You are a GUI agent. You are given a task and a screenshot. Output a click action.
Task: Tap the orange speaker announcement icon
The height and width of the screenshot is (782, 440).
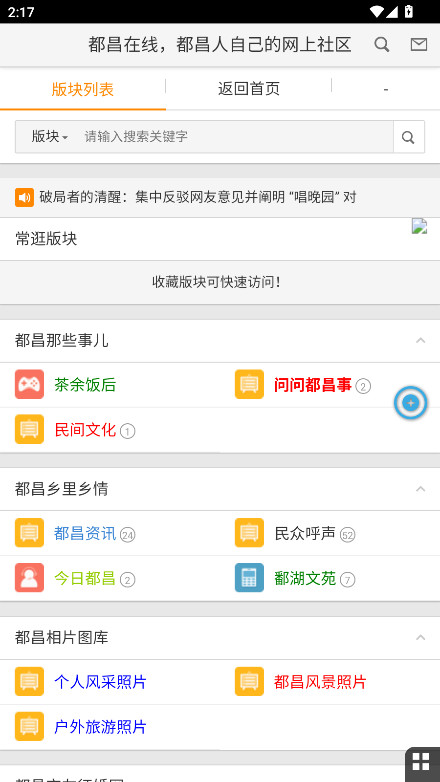24,197
